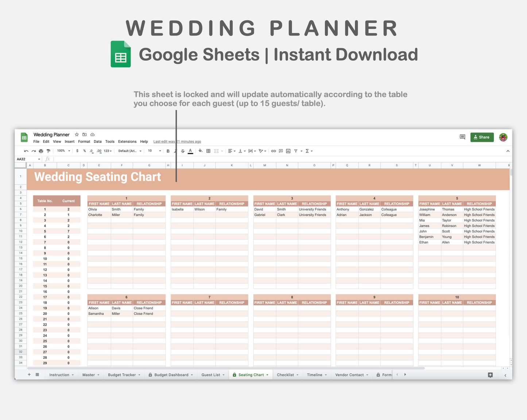Screen dimensions: 527x420
Task: Apply currency format with the dollar icon
Action: [77, 151]
